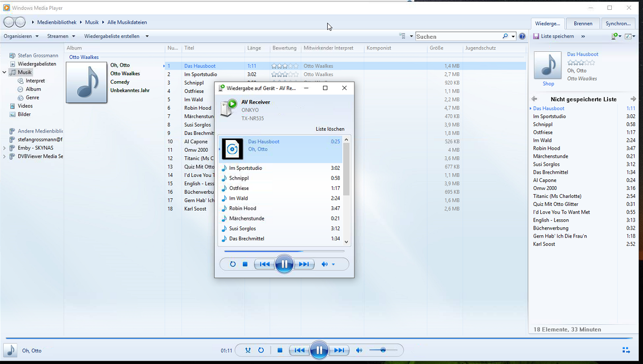Click Liste löschen in the AV Receiver dialog
This screenshot has width=643, height=364.
(x=330, y=129)
